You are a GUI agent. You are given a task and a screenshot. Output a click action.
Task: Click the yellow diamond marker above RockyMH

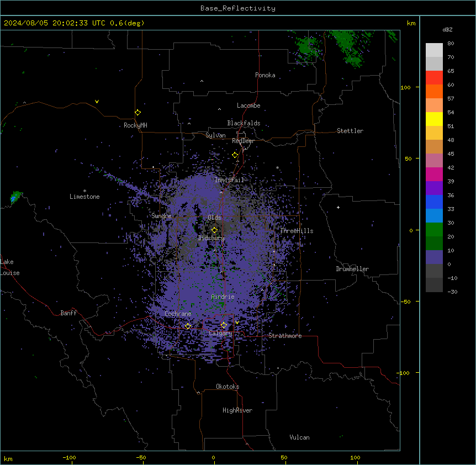[137, 113]
